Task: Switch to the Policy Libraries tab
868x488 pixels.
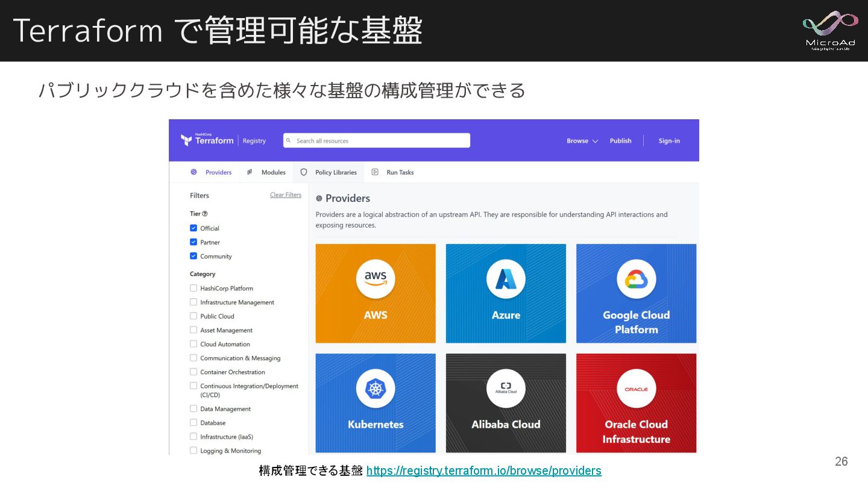Action: [x=329, y=172]
